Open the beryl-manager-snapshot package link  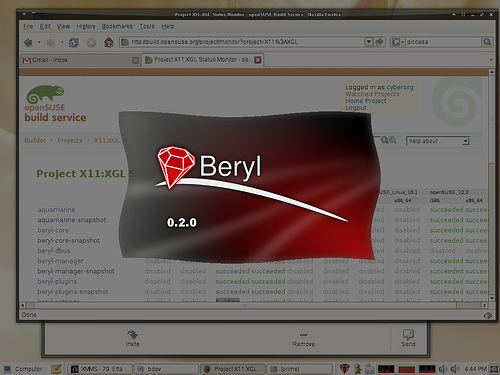point(76,271)
